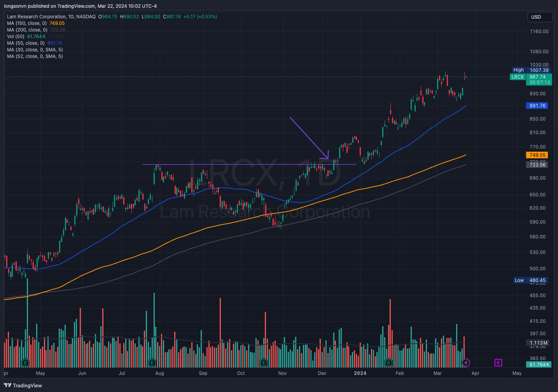Click the 480.45 low price tag

tap(537, 280)
